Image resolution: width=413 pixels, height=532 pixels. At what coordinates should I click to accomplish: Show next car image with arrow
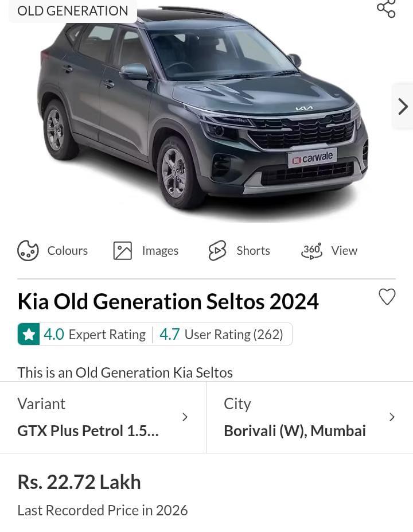403,106
